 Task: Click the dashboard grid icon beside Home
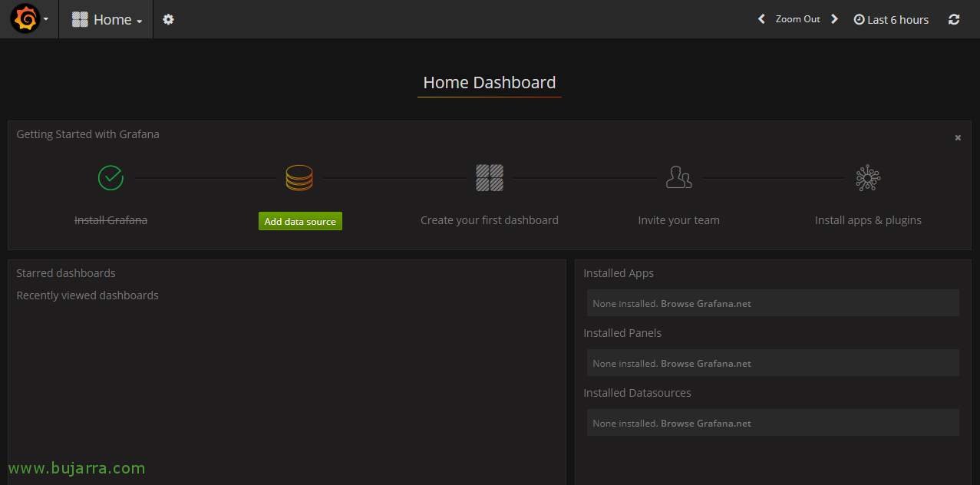click(80, 19)
